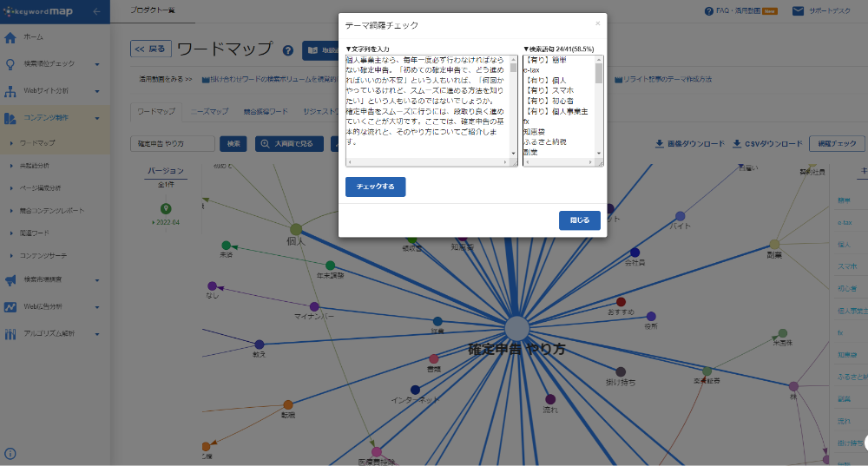Viewport: 868px width, 466px height.
Task: Click the Web広告分析 chart icon
Action: pyautogui.click(x=10, y=306)
